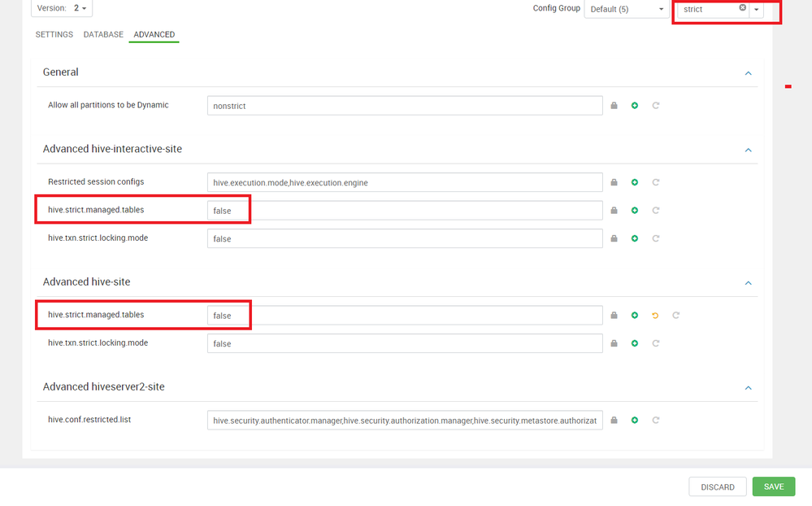Click the 'Config Group' label
The image size is (812, 506).
coord(556,8)
